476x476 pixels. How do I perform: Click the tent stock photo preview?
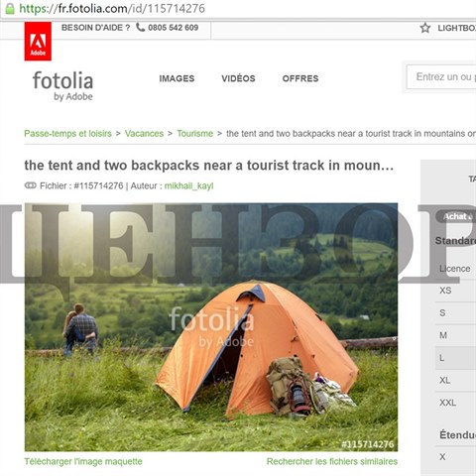(x=211, y=327)
